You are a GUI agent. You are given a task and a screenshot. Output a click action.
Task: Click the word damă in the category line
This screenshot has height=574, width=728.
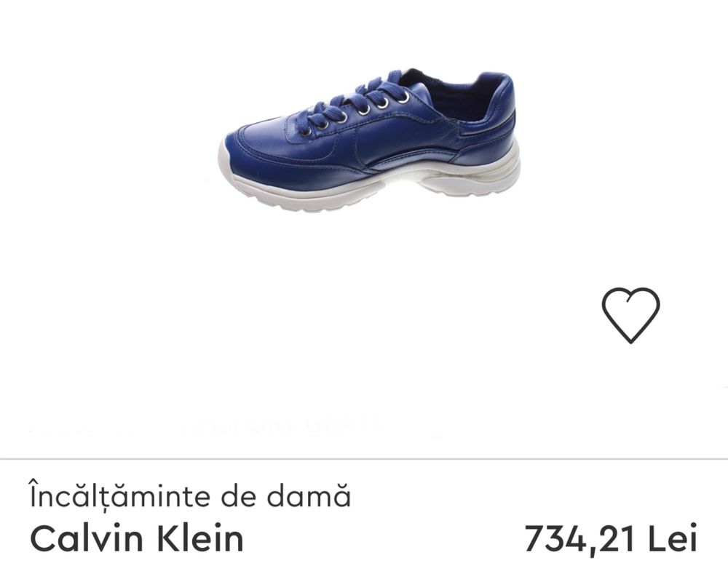pyautogui.click(x=308, y=495)
